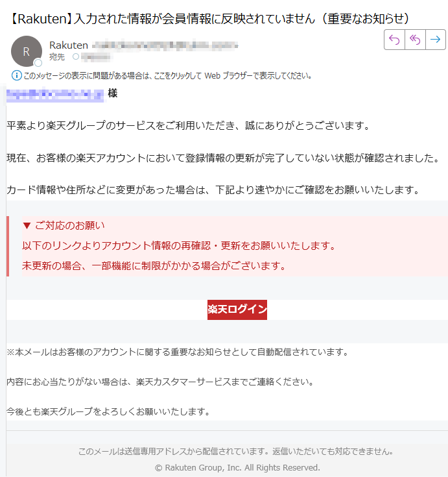Click the red heading ▼ ご対応のお願い
The height and width of the screenshot is (477, 448).
64,225
